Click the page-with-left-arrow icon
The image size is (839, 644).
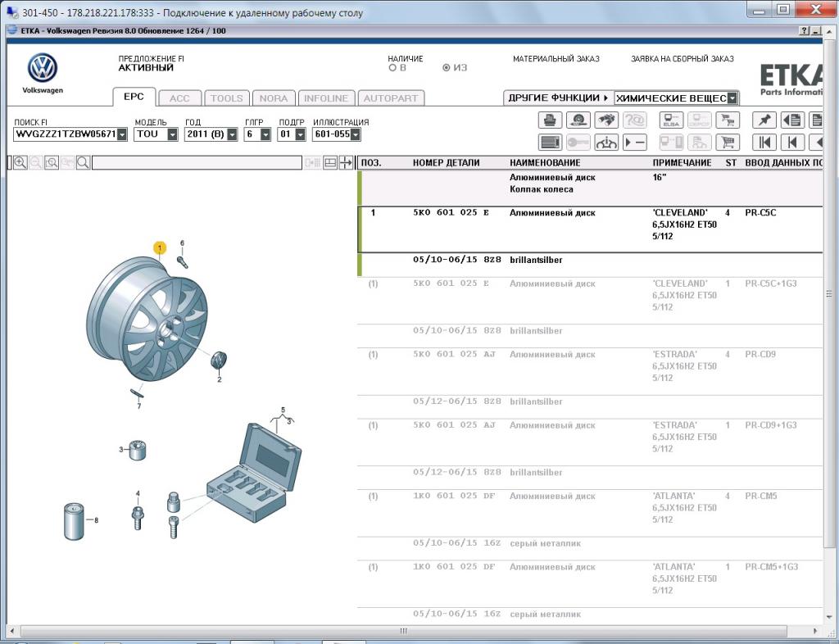tap(792, 120)
